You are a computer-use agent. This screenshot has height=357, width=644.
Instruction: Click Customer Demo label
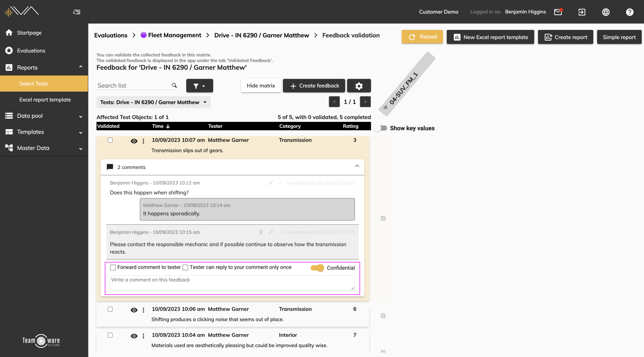439,12
